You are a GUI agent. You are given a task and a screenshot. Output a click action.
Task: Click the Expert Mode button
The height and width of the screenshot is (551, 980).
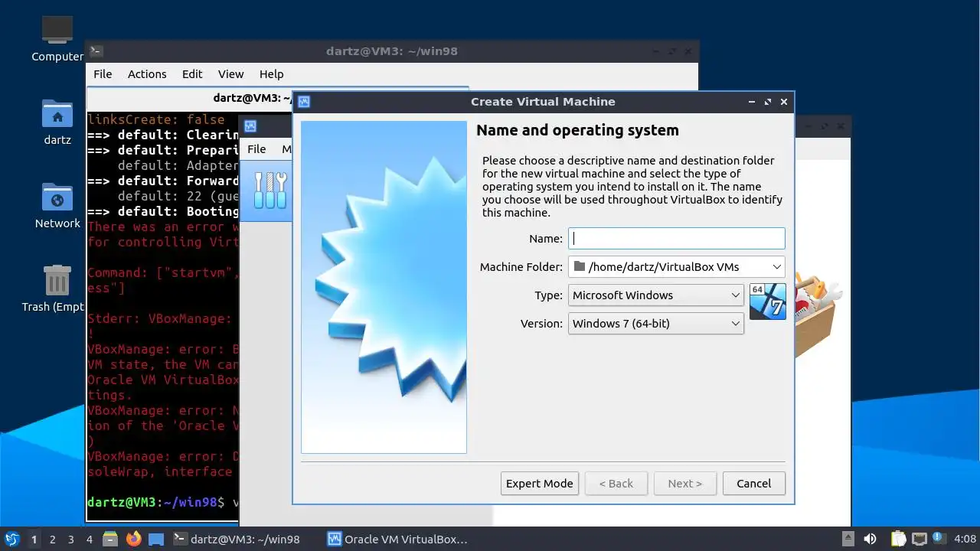pyautogui.click(x=540, y=483)
